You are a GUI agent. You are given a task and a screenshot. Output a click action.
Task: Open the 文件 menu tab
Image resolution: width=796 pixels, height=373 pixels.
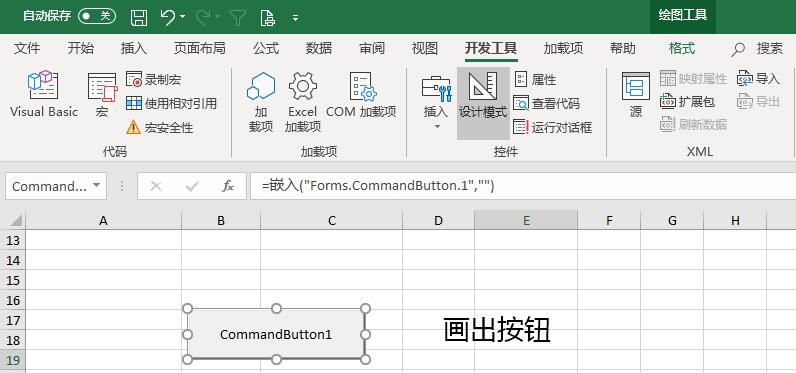click(27, 49)
